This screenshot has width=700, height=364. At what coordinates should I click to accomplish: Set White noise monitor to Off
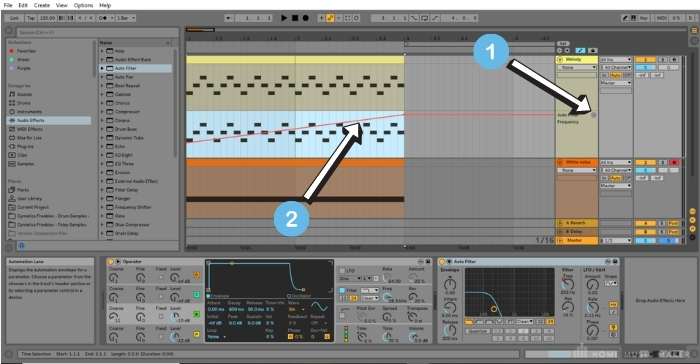[627, 178]
